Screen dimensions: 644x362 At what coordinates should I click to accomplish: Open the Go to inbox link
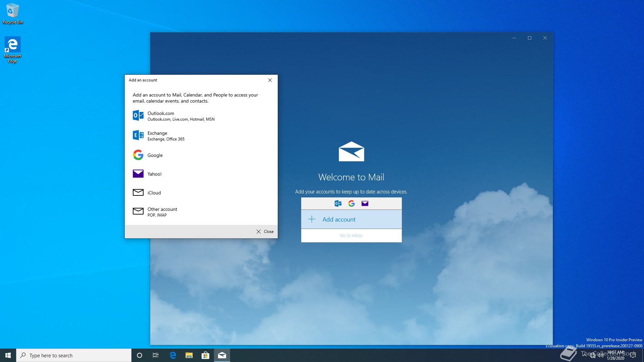351,235
